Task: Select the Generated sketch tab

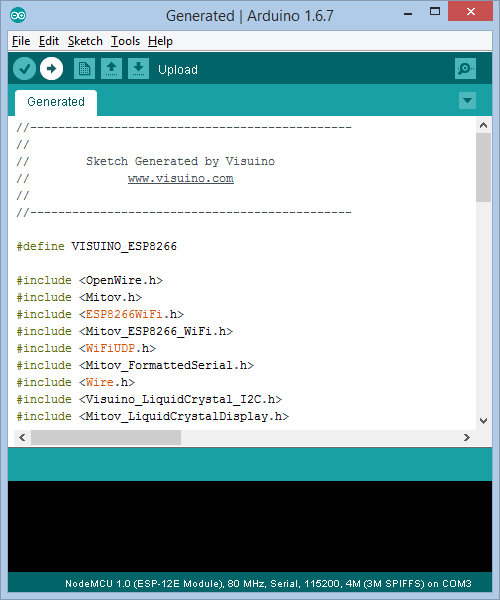Action: point(56,103)
